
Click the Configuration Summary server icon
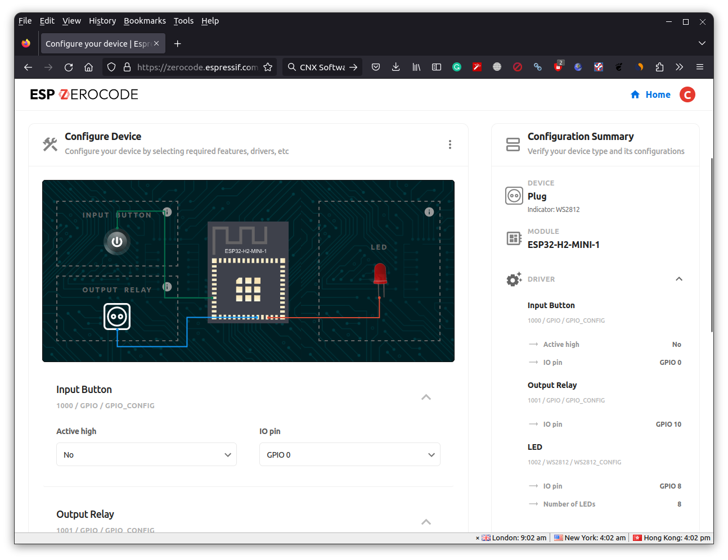point(513,144)
